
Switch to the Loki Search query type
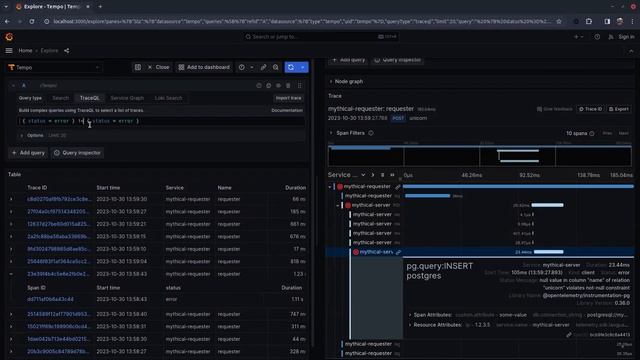(168, 98)
